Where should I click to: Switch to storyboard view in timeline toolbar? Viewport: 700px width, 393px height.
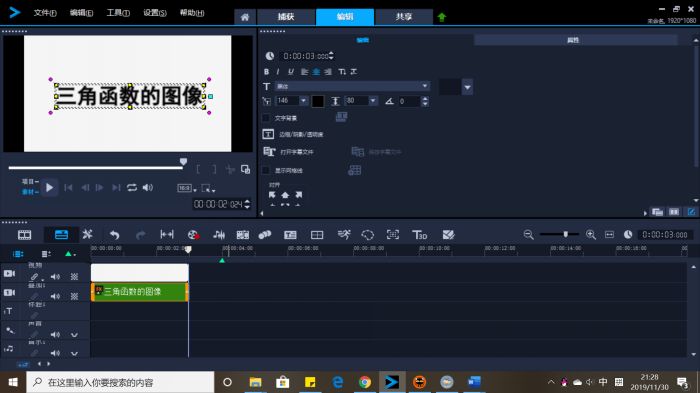click(24, 234)
